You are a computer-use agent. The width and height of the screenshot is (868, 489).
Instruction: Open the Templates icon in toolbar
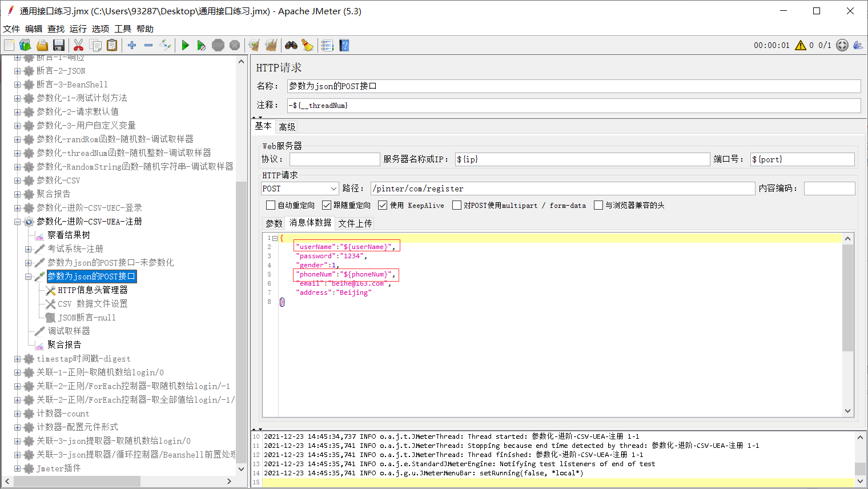(25, 45)
